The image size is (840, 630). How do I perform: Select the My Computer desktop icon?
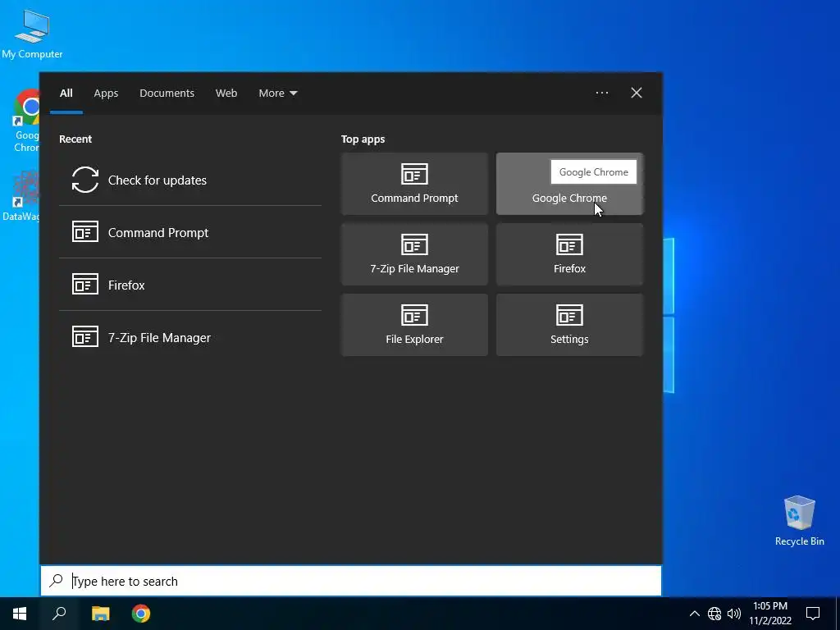[32, 34]
